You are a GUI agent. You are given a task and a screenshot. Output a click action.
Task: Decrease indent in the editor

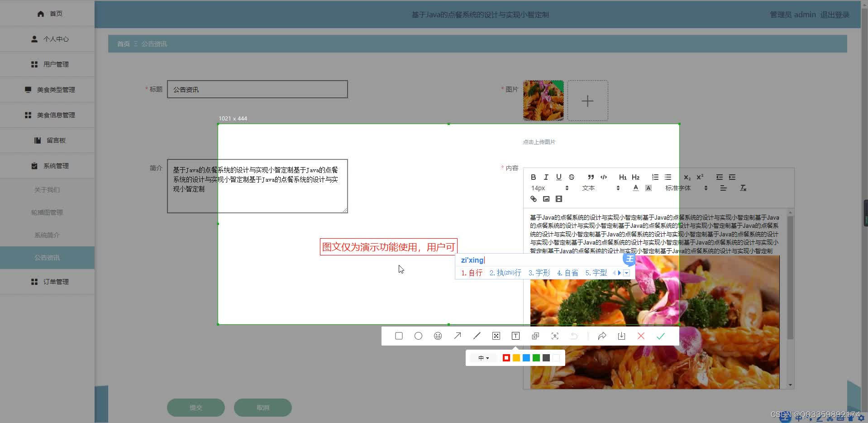click(719, 177)
